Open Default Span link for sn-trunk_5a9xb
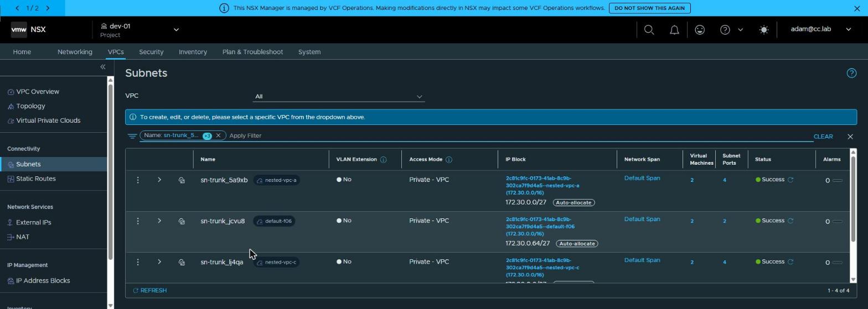 pos(642,179)
